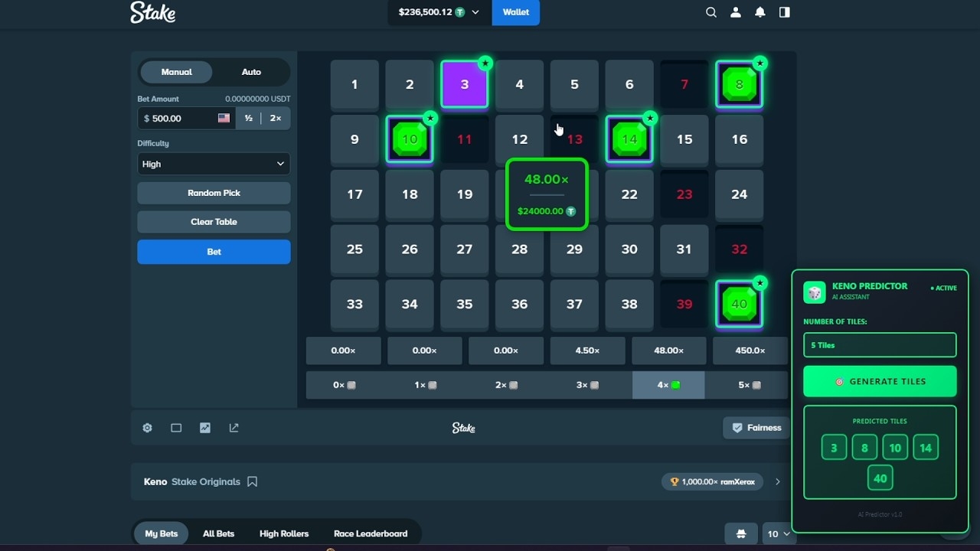Screen dimensions: 980x551
Task: Open the user profile icon
Action: (736, 12)
